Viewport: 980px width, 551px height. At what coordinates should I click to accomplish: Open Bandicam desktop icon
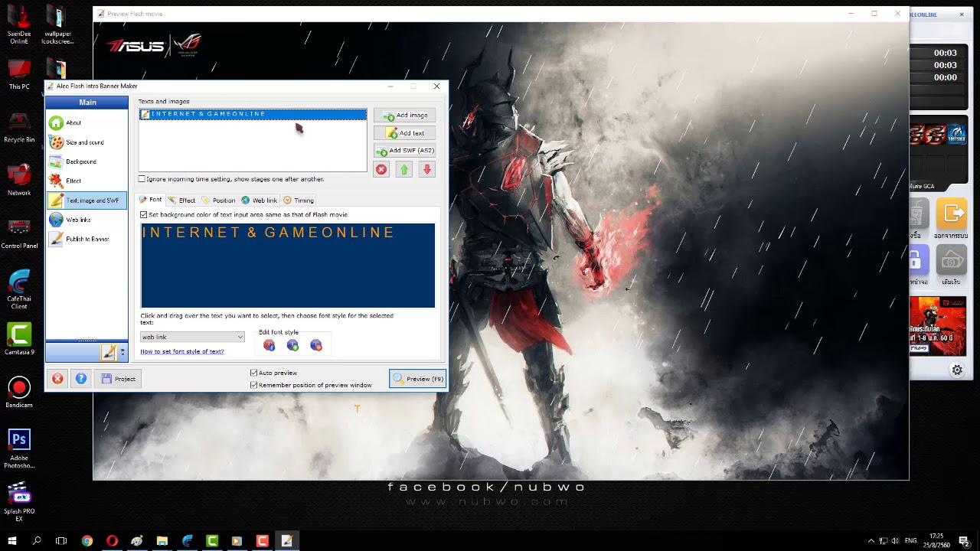[x=19, y=392]
